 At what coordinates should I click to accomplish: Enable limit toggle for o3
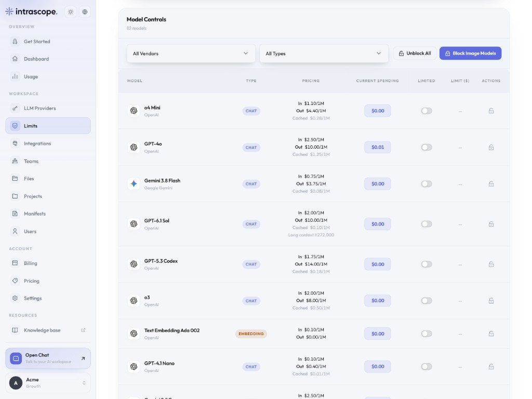pyautogui.click(x=427, y=301)
